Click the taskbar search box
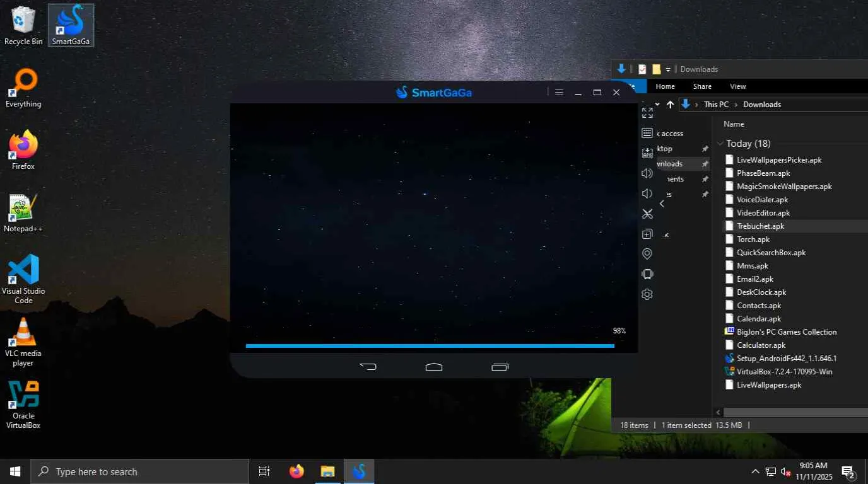Screen dimensions: 868x484 tap(140, 471)
